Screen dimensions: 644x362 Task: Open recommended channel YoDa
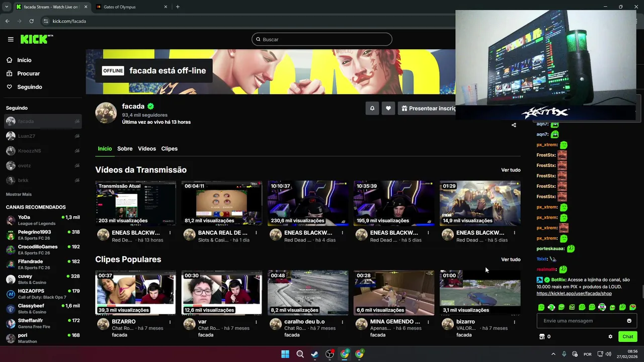43,220
